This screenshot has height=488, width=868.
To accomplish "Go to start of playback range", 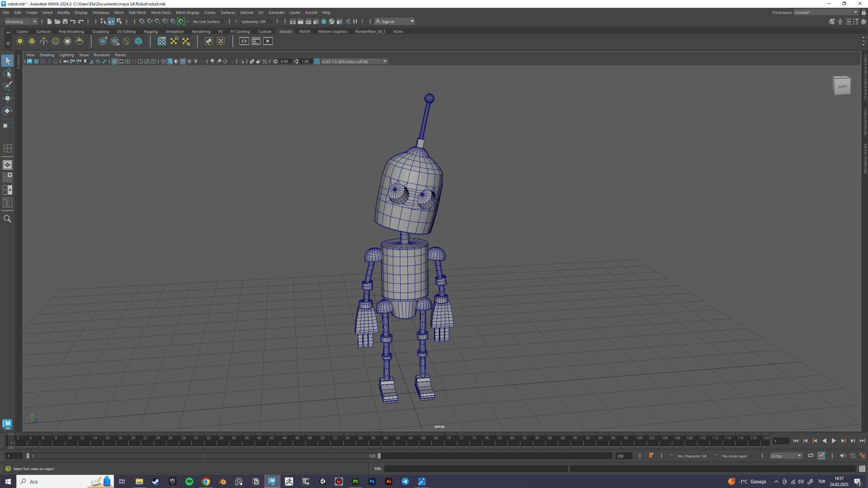I will (x=796, y=441).
